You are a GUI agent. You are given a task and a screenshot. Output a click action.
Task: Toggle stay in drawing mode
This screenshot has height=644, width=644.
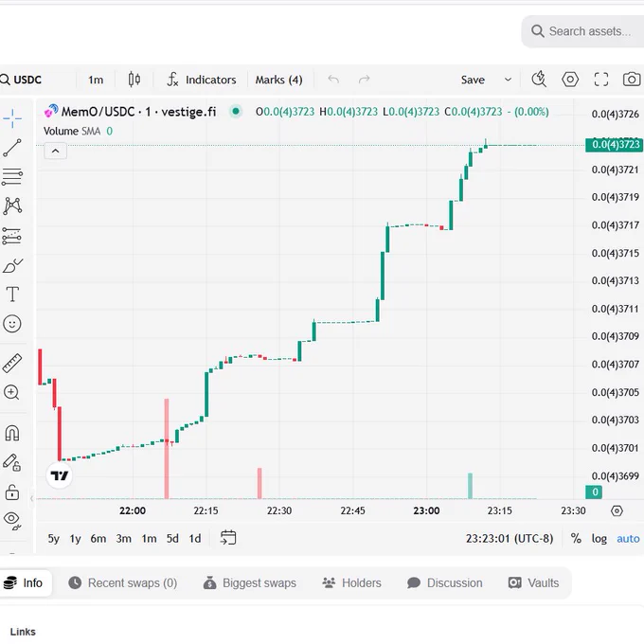click(x=12, y=462)
